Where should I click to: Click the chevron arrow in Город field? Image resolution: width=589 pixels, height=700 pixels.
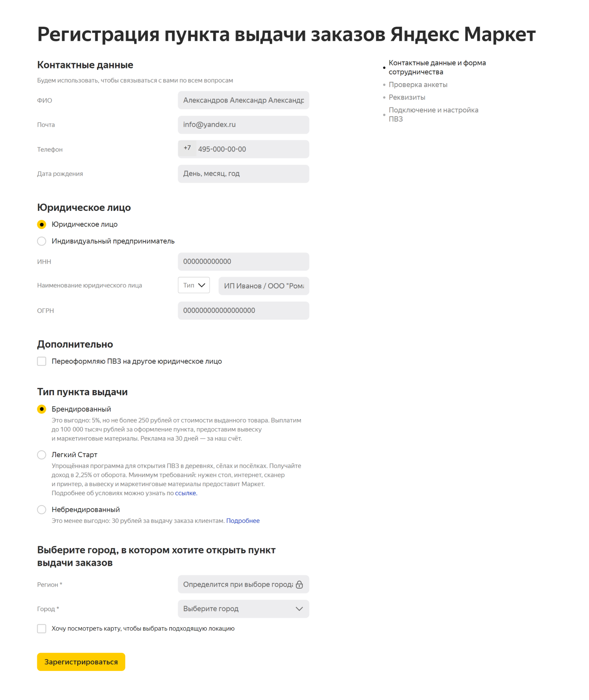[x=299, y=609]
